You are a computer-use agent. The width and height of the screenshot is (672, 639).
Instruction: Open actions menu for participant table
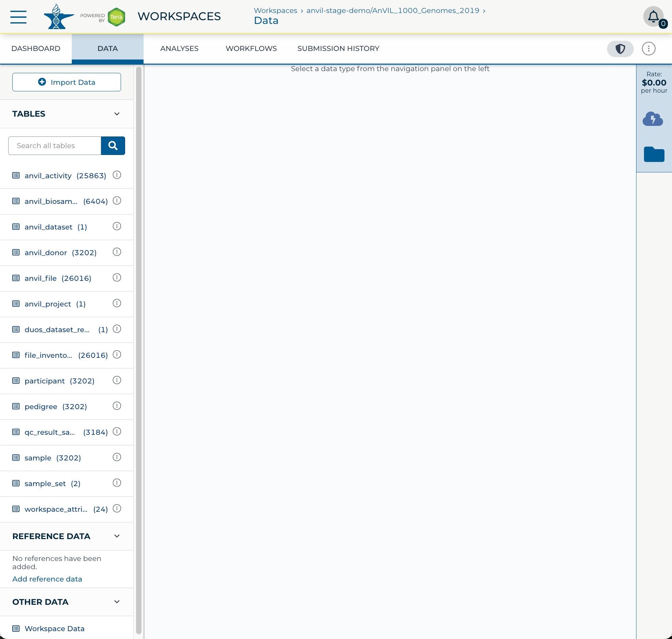117,380
